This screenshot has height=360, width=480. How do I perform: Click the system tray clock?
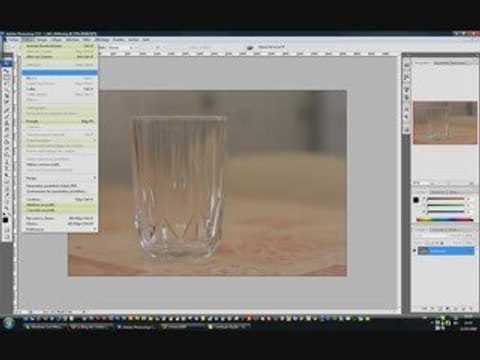(468, 323)
